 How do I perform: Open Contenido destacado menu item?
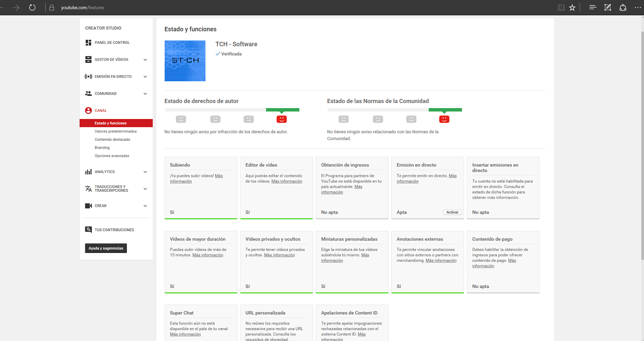point(112,140)
